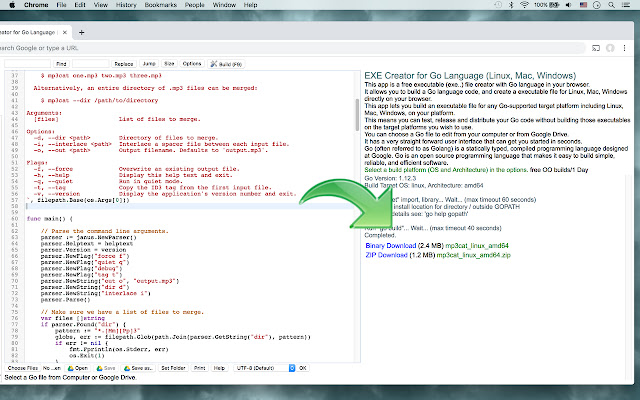The width and height of the screenshot is (640, 400).
Task: Click Time Machine icon in menu bar
Action: pos(498,5)
